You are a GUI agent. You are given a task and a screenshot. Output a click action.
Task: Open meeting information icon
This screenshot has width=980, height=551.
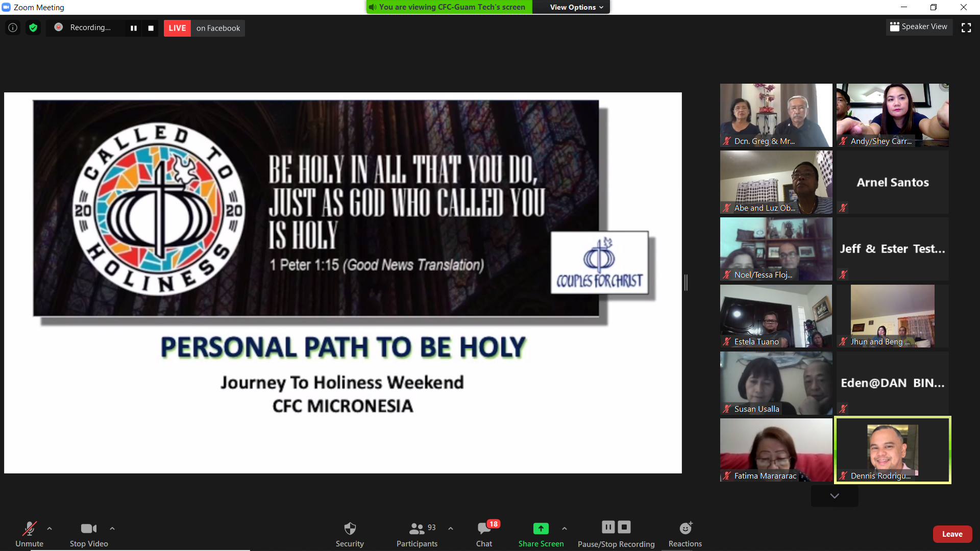tap(13, 28)
